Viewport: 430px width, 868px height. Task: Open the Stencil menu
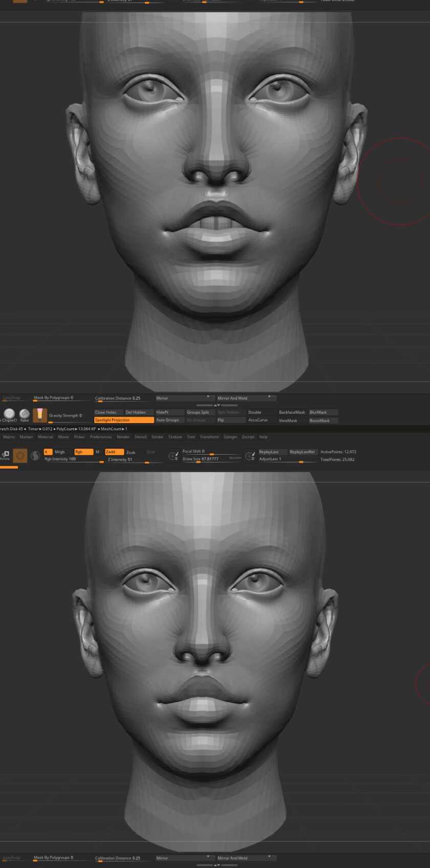[x=141, y=437]
